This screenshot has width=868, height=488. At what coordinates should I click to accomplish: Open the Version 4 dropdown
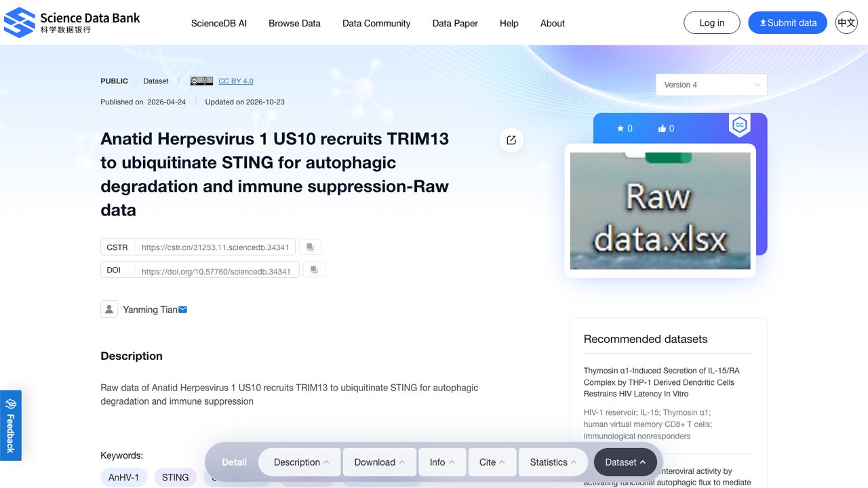point(711,85)
